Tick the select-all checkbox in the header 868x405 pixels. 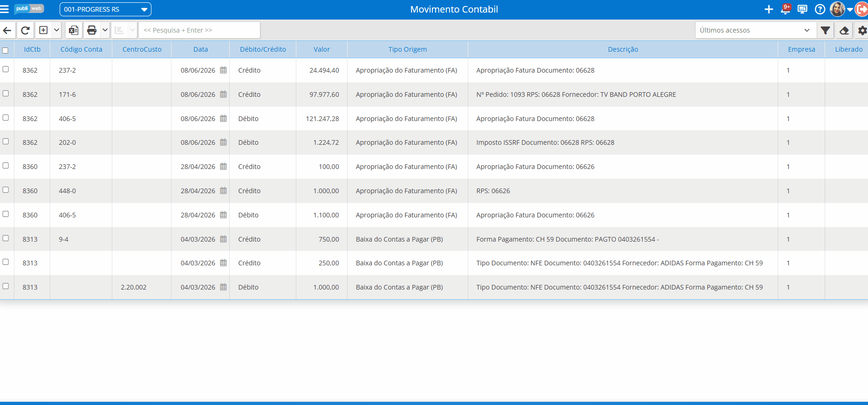tap(6, 50)
